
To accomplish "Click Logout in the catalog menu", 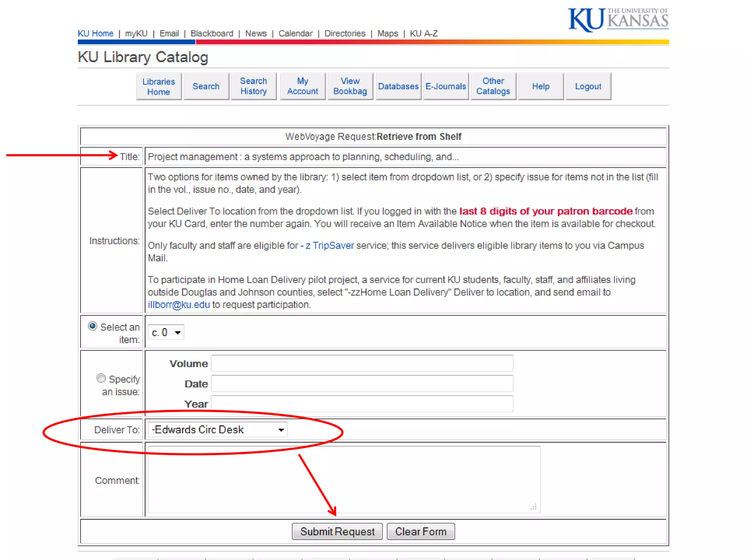I will tap(588, 86).
